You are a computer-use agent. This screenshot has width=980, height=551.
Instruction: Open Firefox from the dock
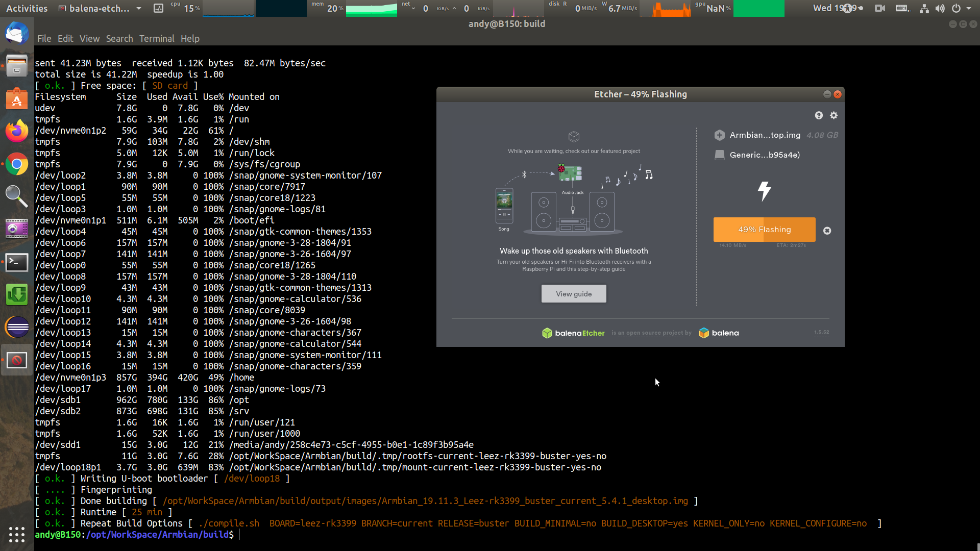pos(17,131)
